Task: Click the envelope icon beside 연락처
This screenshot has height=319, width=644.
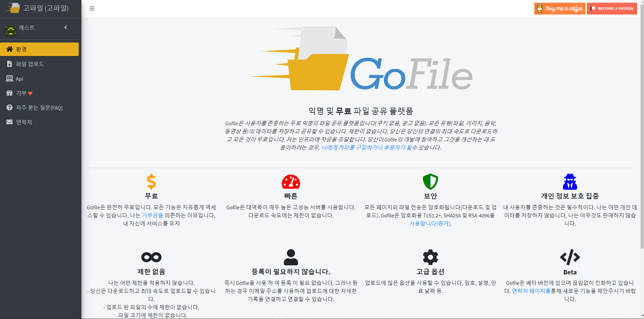Action: pos(9,122)
